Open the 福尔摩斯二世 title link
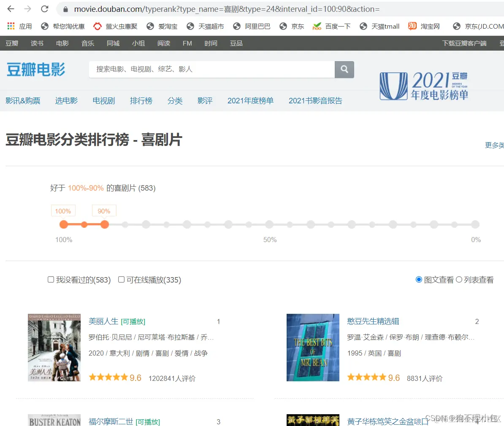Viewport: 504px width, 426px height. tap(111, 421)
